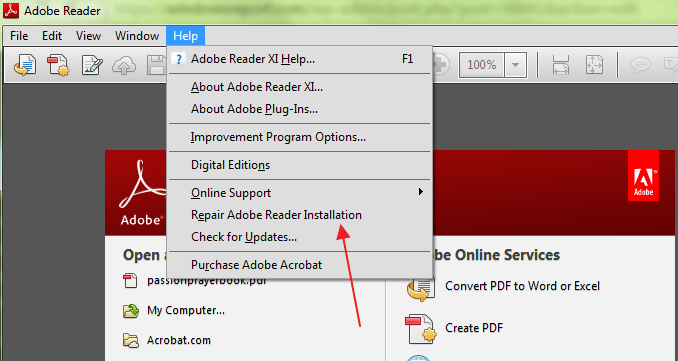Click Convert PDF to Word or Excel
The height and width of the screenshot is (361, 678).
[x=522, y=286]
